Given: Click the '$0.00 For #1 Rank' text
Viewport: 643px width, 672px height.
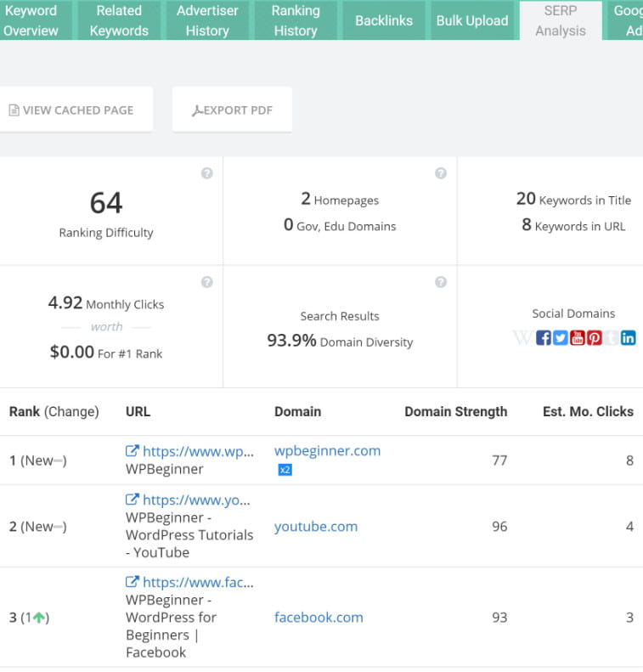Looking at the screenshot, I should pyautogui.click(x=106, y=353).
